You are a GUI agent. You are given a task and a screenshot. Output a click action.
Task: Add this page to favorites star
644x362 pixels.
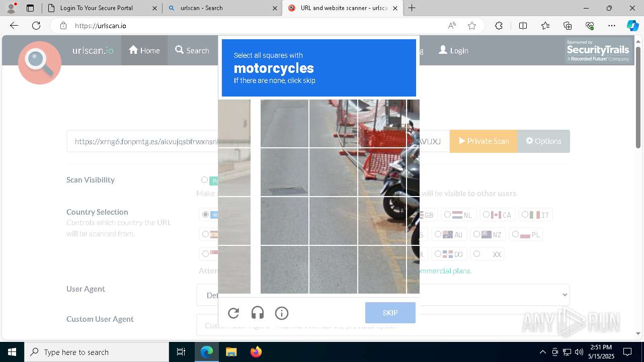472,26
